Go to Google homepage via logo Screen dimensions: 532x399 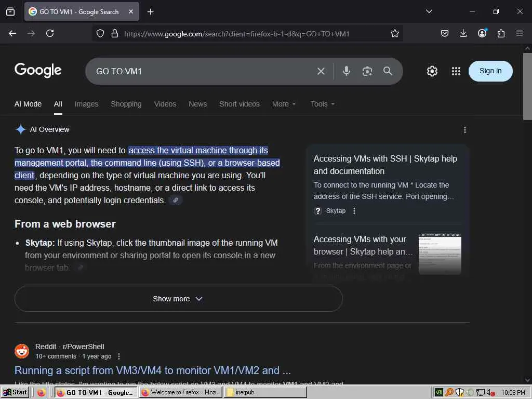[38, 70]
